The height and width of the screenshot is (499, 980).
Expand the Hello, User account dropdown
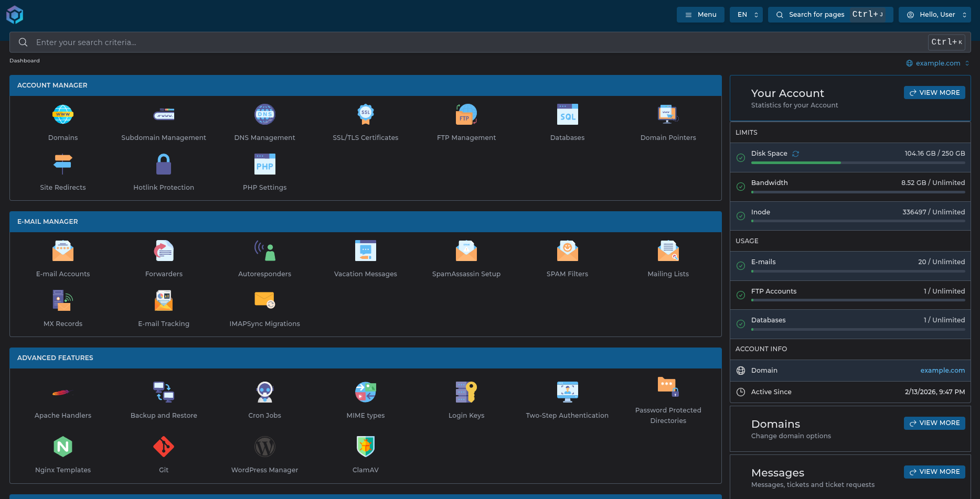935,15
